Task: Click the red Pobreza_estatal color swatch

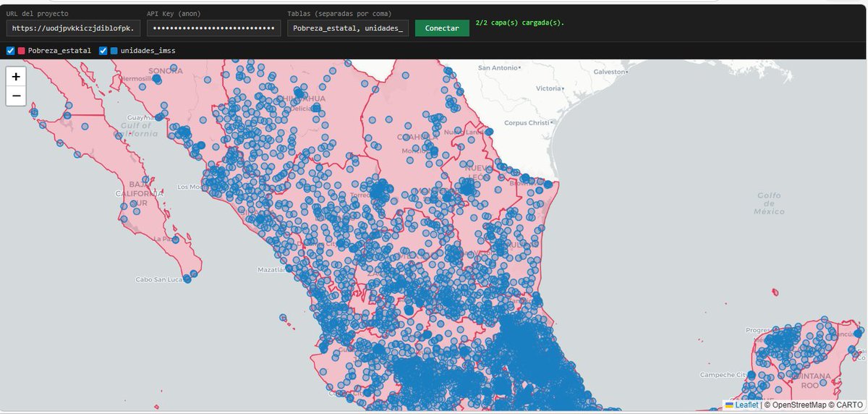Action: coord(22,51)
